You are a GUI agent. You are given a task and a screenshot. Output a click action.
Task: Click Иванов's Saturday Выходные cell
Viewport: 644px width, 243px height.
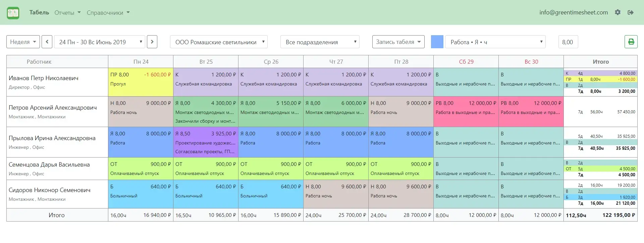click(x=466, y=82)
